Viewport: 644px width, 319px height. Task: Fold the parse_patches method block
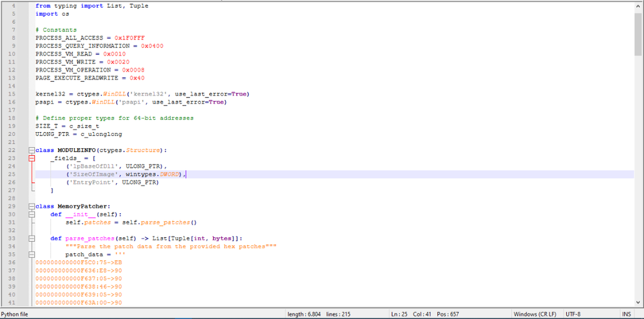pyautogui.click(x=30, y=238)
